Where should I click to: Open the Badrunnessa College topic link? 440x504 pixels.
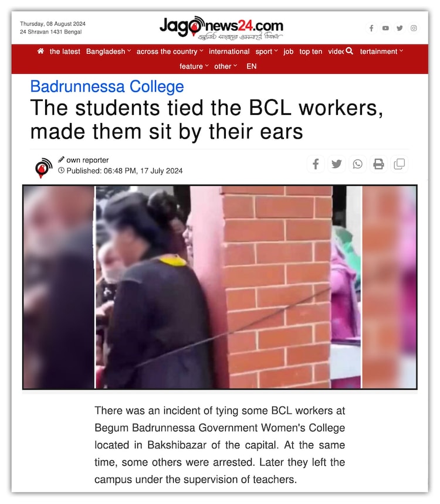click(x=107, y=87)
